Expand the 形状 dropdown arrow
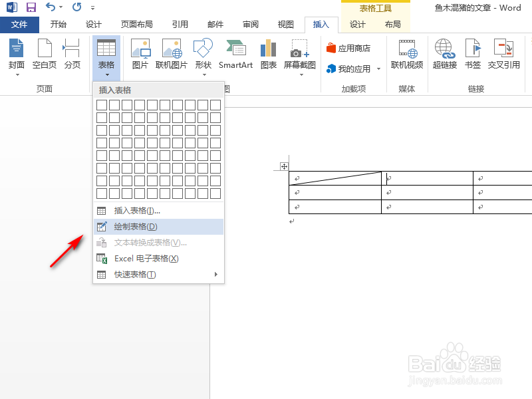The image size is (532, 399). [x=204, y=74]
